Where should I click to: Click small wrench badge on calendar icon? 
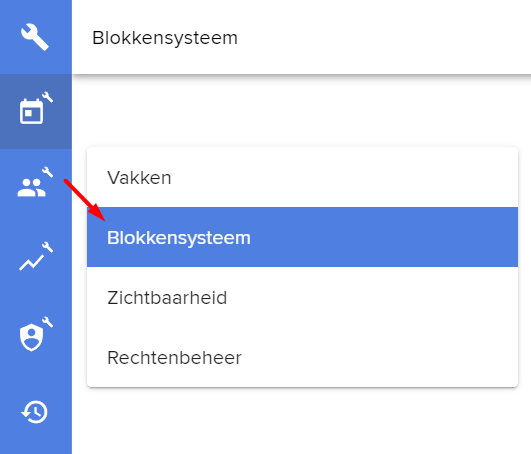(x=47, y=97)
